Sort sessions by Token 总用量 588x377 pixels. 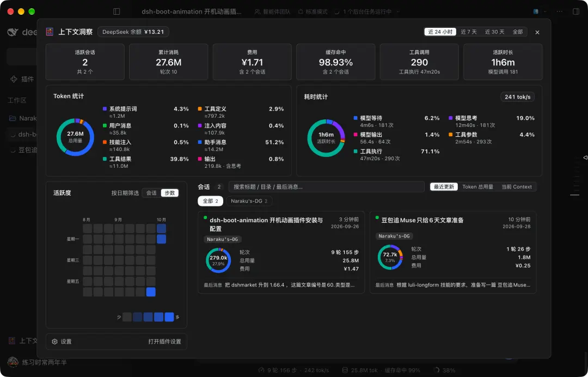point(478,187)
